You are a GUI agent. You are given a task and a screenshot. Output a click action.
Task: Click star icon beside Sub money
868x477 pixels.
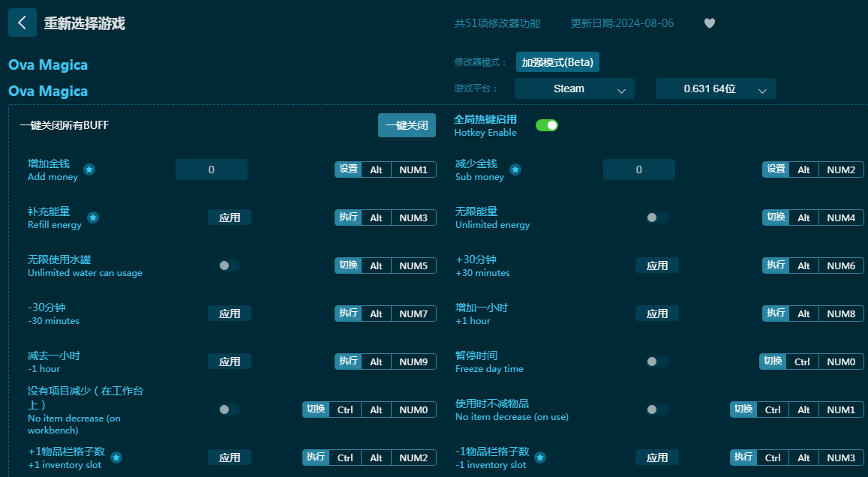[515, 169]
